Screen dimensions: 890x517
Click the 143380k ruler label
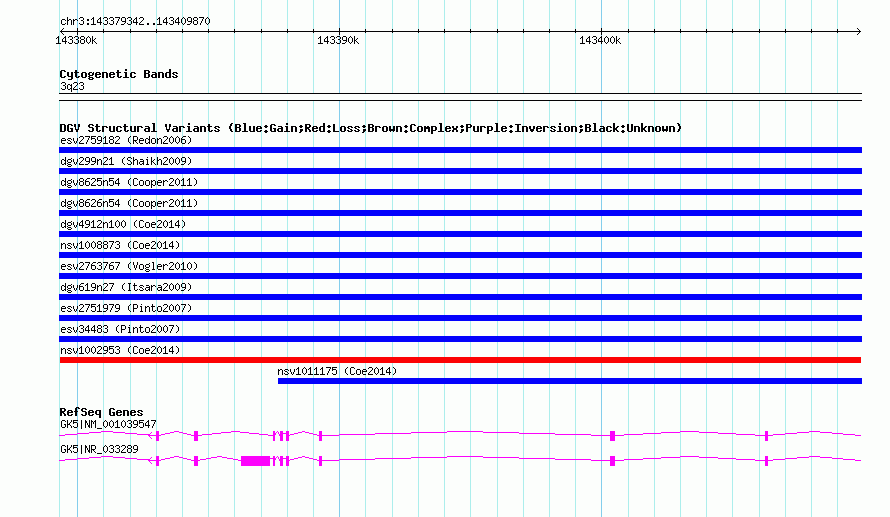tap(76, 40)
